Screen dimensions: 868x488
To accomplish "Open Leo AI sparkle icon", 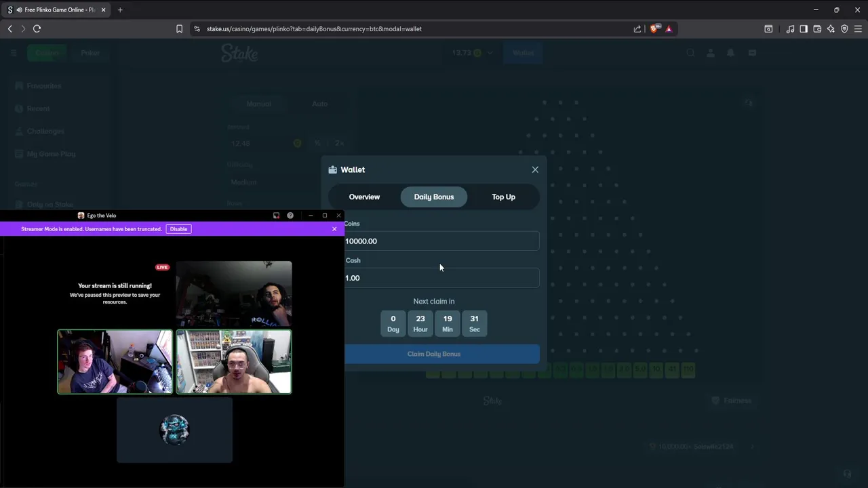I will click(831, 28).
